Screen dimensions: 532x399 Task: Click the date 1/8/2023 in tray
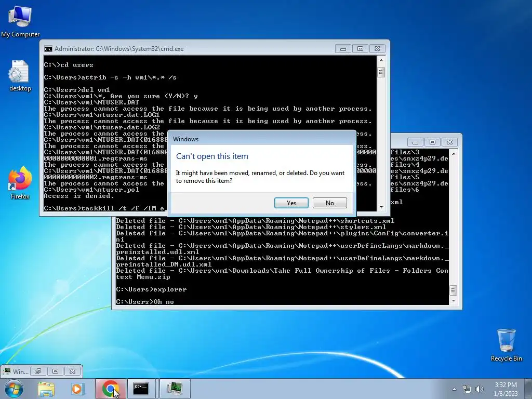pyautogui.click(x=506, y=394)
